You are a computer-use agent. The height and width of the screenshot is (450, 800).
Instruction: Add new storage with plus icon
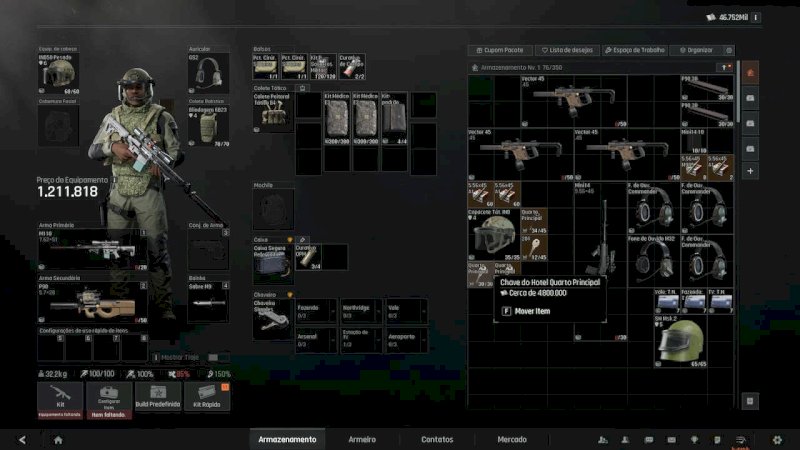tap(750, 171)
